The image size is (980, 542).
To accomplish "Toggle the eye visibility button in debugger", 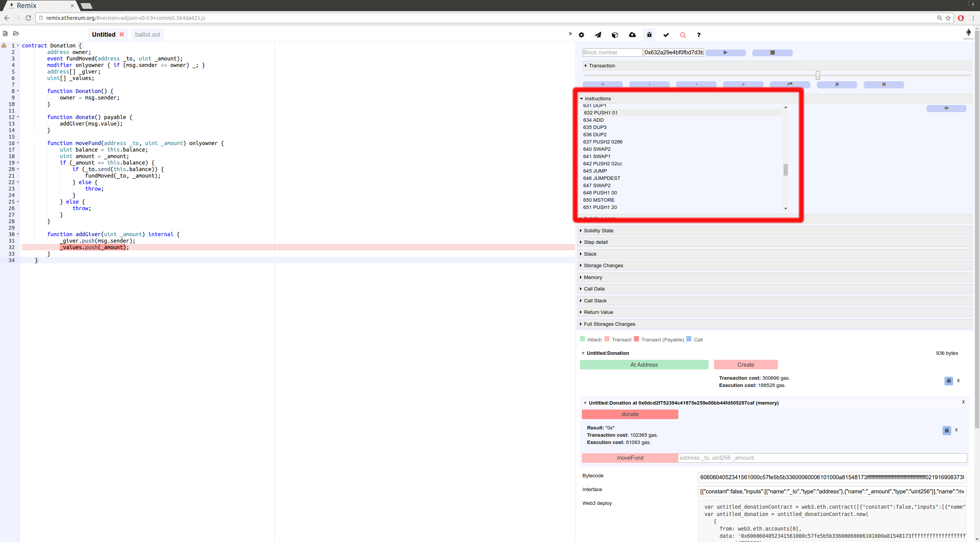I will (946, 108).
